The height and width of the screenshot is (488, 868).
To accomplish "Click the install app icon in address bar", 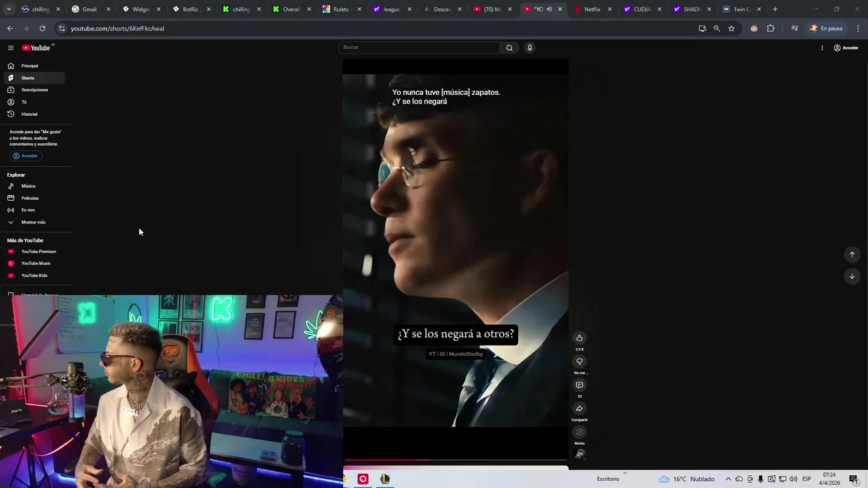I will pyautogui.click(x=702, y=28).
